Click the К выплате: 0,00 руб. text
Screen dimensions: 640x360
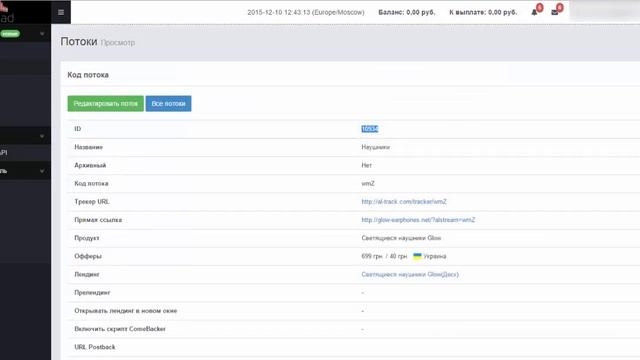coord(483,12)
